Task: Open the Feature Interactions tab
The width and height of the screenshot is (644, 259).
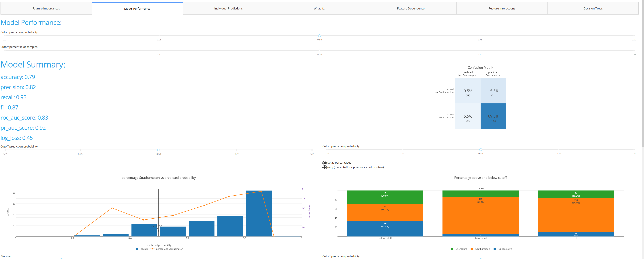Action: 502,8
